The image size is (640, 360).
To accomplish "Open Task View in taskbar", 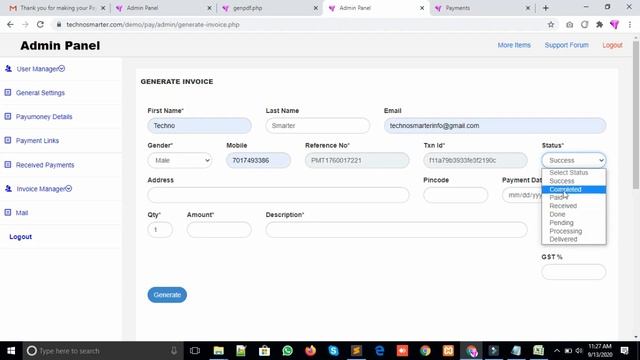I will click(x=195, y=351).
